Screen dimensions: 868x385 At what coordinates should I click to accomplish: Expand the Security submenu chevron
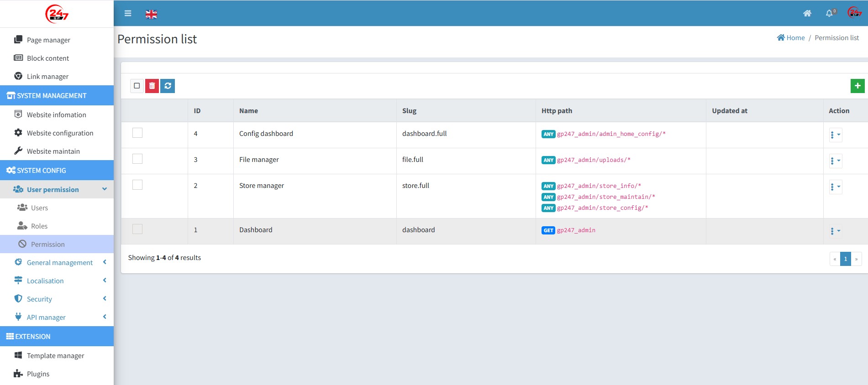click(x=105, y=298)
